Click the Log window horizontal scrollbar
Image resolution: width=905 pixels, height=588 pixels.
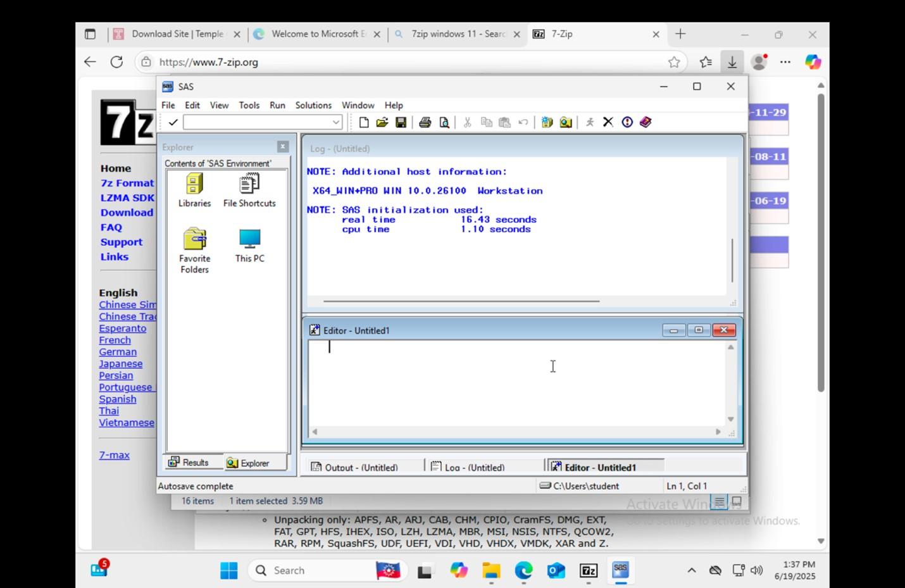(x=461, y=301)
